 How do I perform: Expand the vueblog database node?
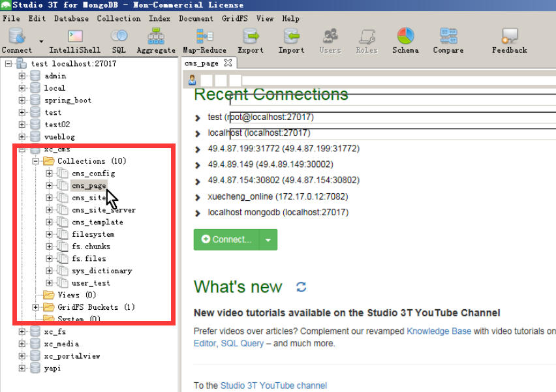pyautogui.click(x=22, y=137)
